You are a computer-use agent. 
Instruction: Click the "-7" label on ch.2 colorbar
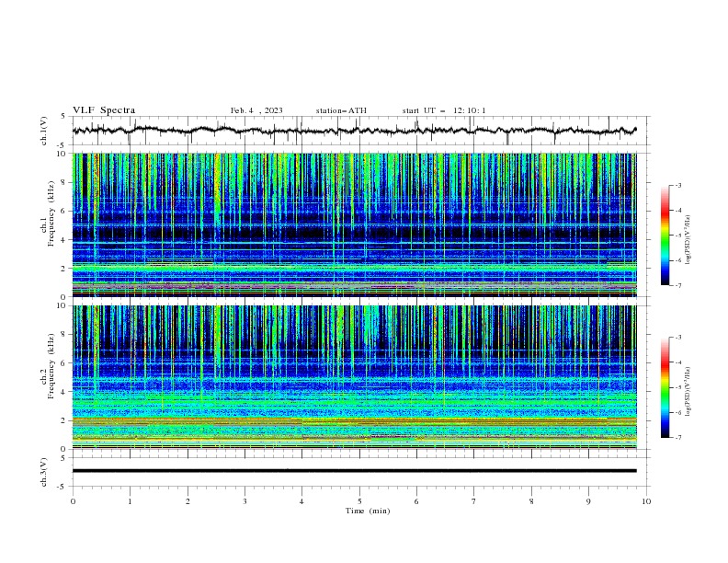tap(677, 438)
